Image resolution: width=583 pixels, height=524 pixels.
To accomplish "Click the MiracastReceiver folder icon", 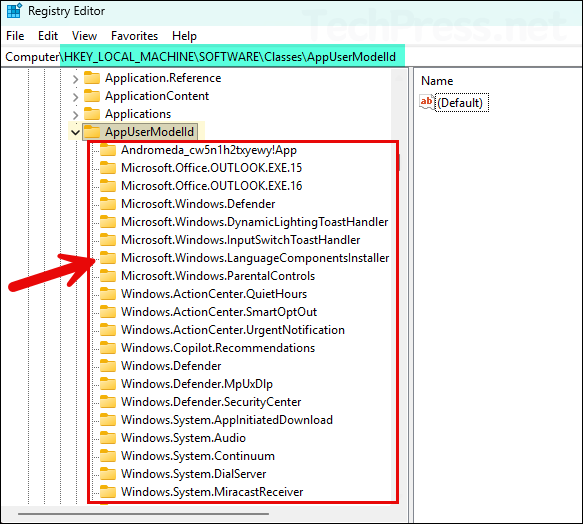I will click(x=108, y=492).
